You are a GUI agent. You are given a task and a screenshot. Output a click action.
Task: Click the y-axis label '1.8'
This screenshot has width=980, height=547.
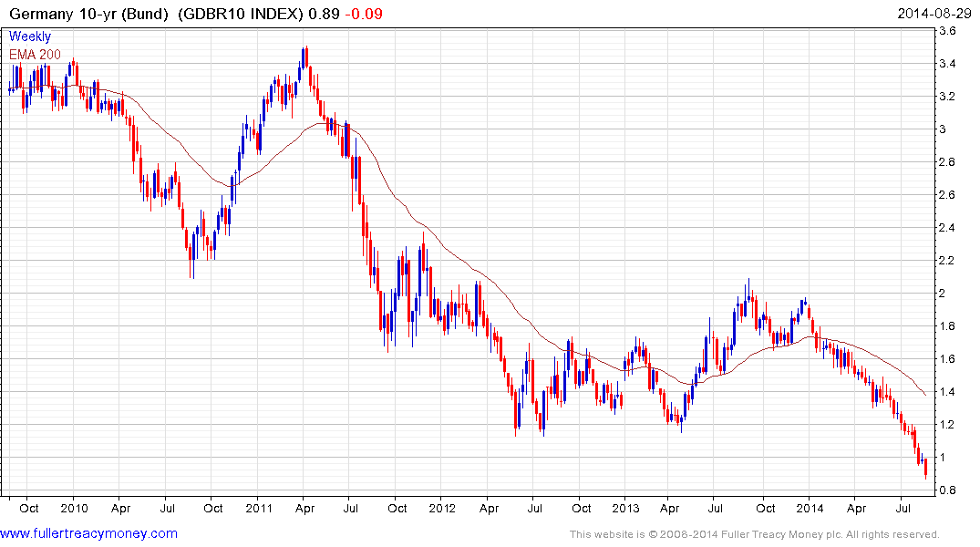point(947,325)
